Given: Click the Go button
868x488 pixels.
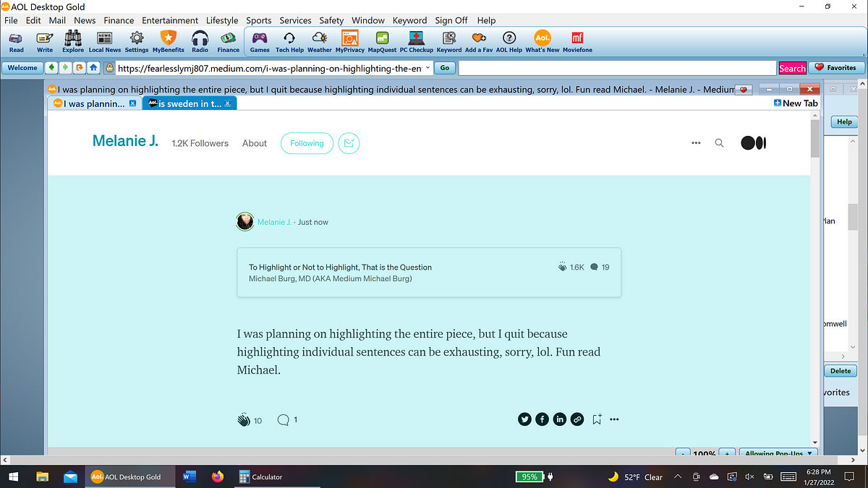Looking at the screenshot, I should tap(445, 67).
